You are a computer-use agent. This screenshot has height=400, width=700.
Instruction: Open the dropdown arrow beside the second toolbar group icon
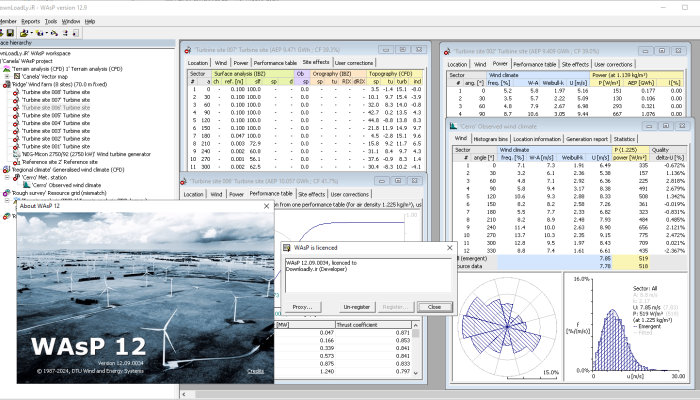coord(46,33)
